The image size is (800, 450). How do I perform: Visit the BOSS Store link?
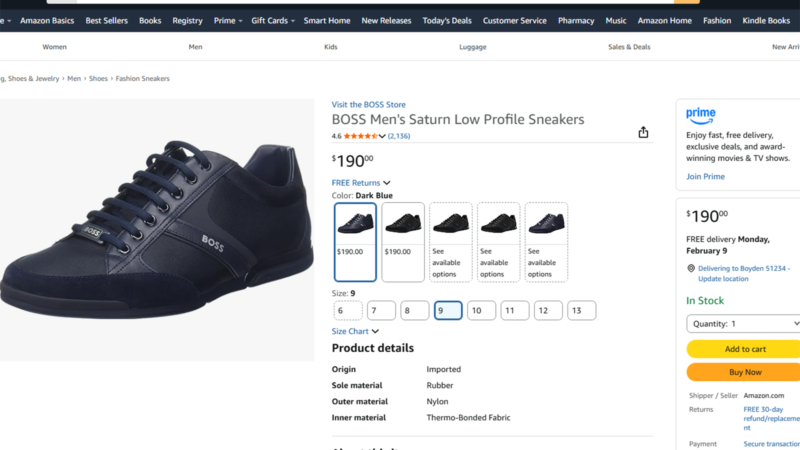point(368,104)
